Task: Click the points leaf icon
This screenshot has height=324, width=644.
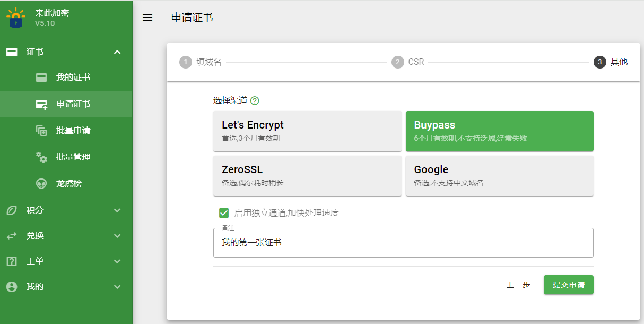Action: (11, 210)
